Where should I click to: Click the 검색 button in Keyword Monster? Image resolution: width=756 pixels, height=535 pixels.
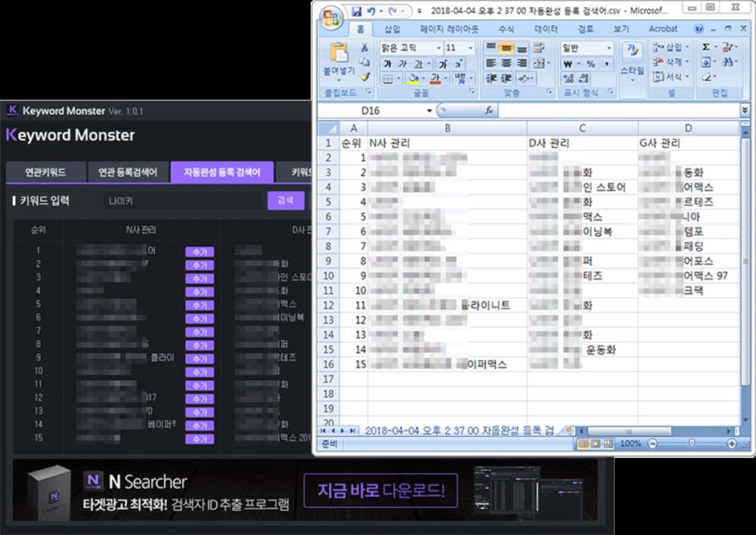click(x=286, y=200)
